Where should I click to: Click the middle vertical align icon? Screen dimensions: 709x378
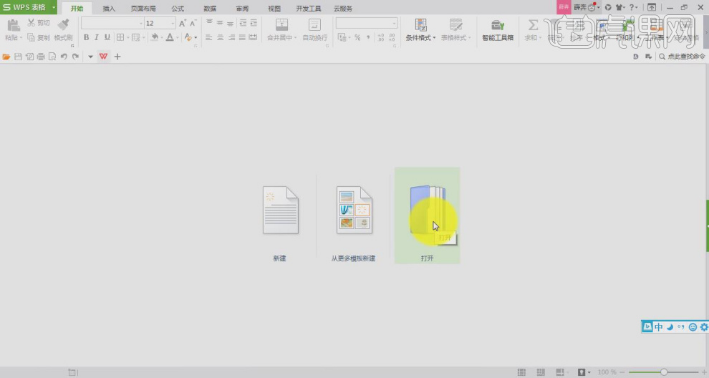coord(220,23)
